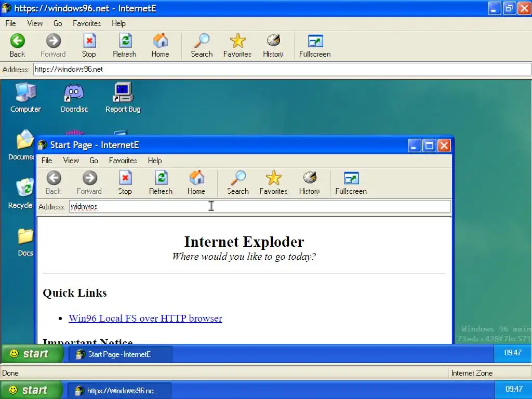
Task: Open History in the Start Page toolbar
Action: point(309,183)
